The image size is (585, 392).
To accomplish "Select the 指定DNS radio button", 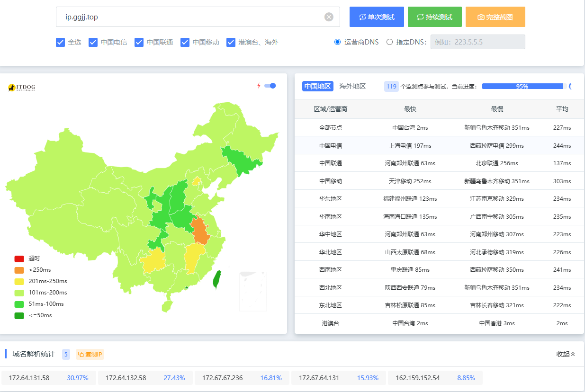I will [389, 42].
